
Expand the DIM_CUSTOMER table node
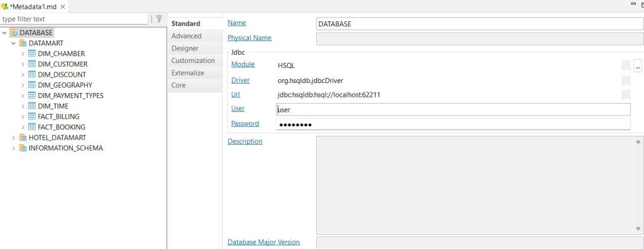(x=23, y=64)
